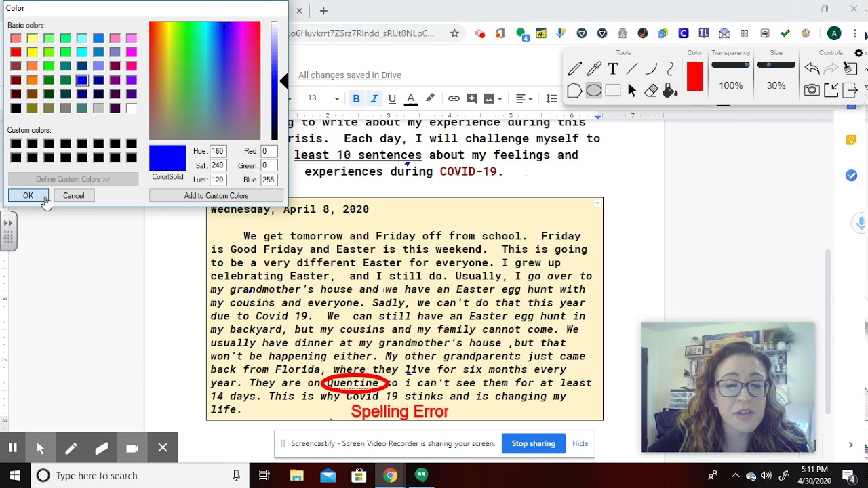Open a new Chrome tab

click(x=323, y=11)
